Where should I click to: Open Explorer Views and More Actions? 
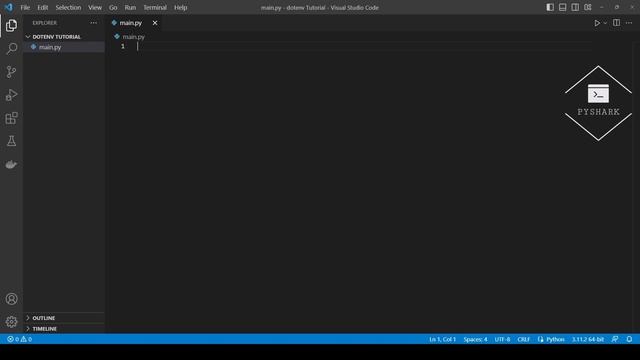coord(94,23)
